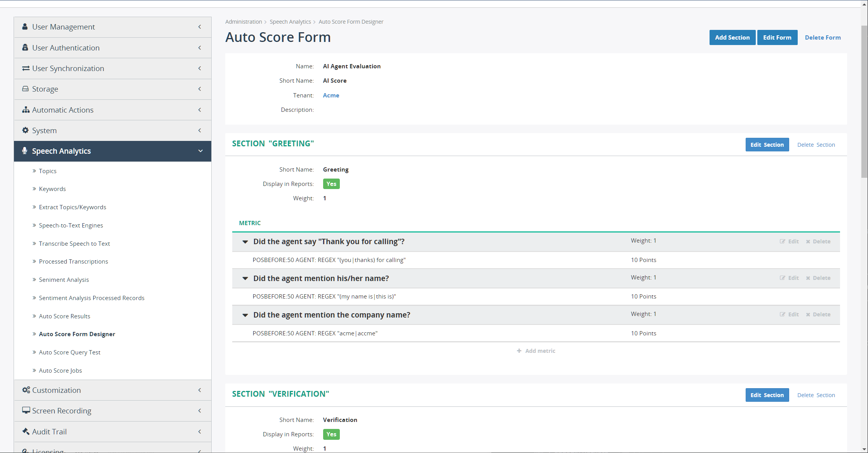This screenshot has height=453, width=868.
Task: Open the Acme tenant link
Action: [331, 95]
